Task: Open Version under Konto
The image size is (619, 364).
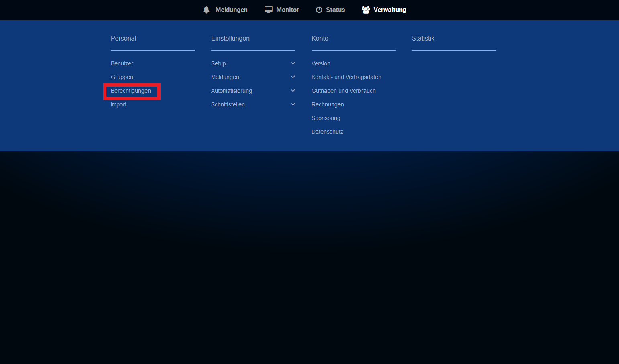Action: pyautogui.click(x=321, y=63)
